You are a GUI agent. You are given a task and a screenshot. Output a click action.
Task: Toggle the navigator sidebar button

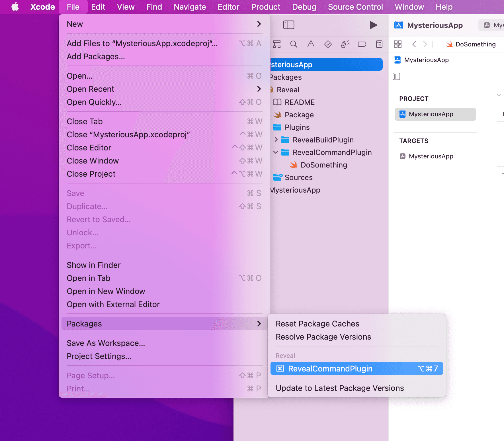(289, 25)
